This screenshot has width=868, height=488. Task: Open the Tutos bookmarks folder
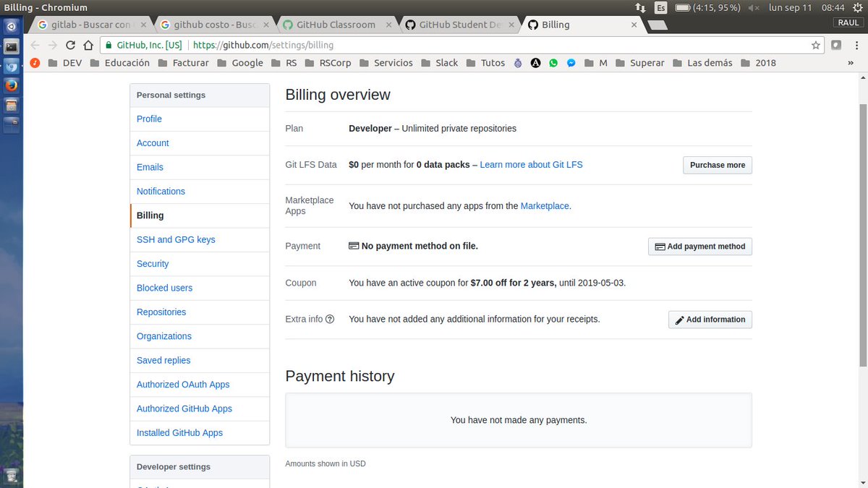click(x=485, y=63)
